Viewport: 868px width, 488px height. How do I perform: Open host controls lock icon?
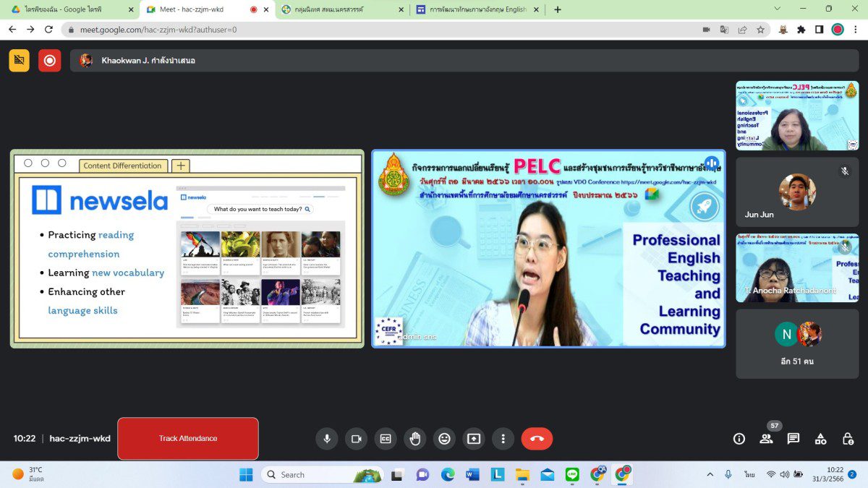848,438
